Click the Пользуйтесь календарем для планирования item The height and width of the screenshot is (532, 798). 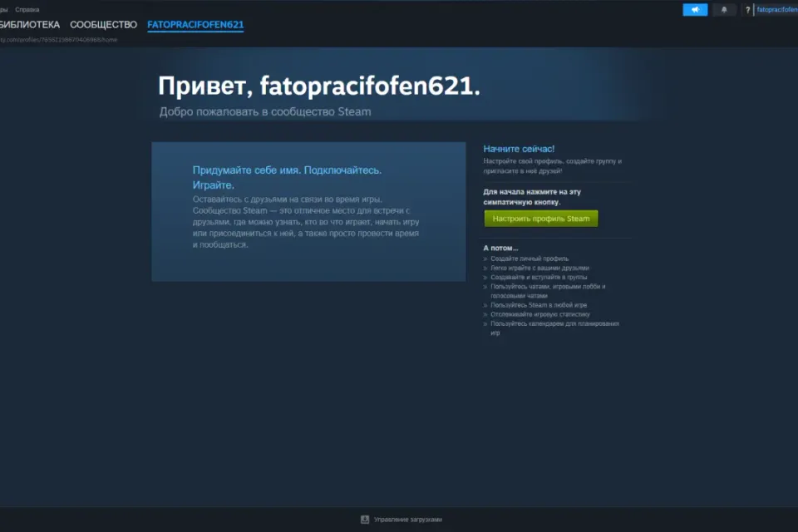tap(554, 328)
